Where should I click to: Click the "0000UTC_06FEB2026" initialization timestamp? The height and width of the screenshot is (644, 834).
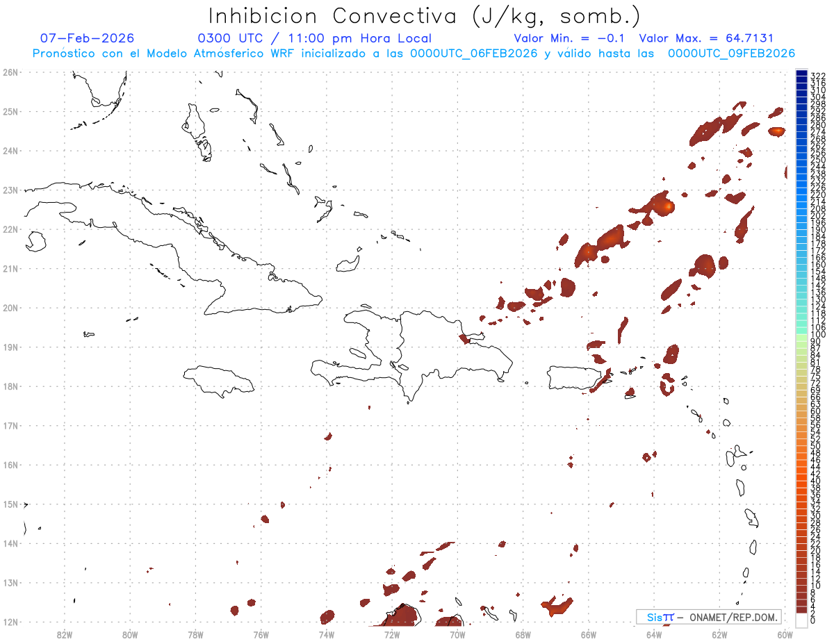(474, 53)
